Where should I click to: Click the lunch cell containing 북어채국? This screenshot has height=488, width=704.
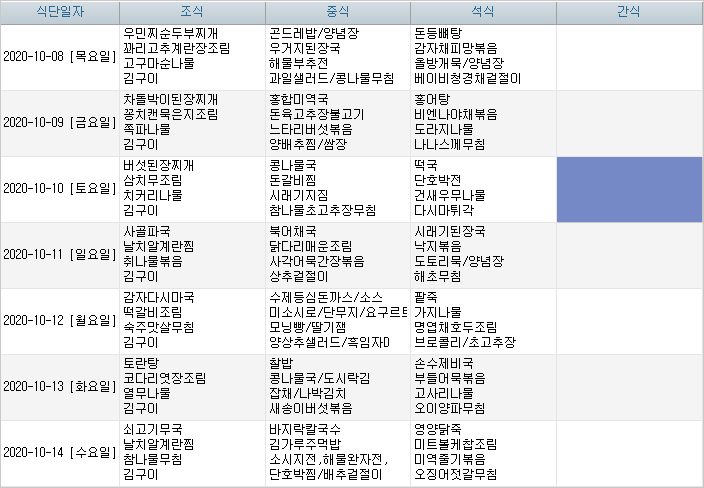(337, 254)
